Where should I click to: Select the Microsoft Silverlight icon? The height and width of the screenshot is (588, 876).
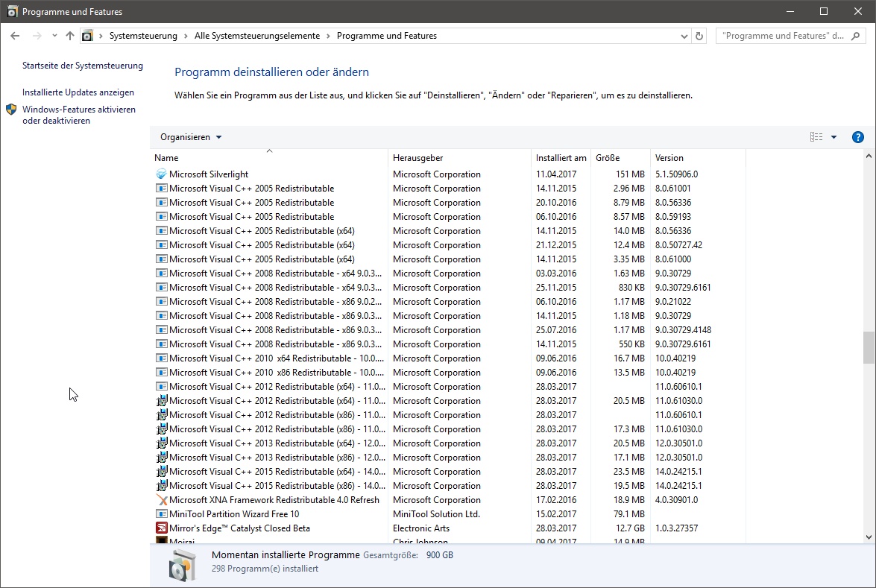click(162, 174)
